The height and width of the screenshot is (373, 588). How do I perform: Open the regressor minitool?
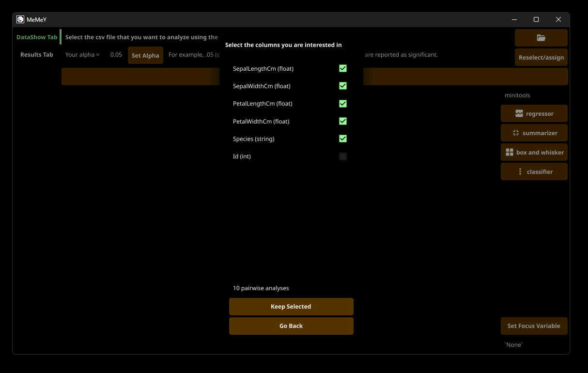[534, 113]
